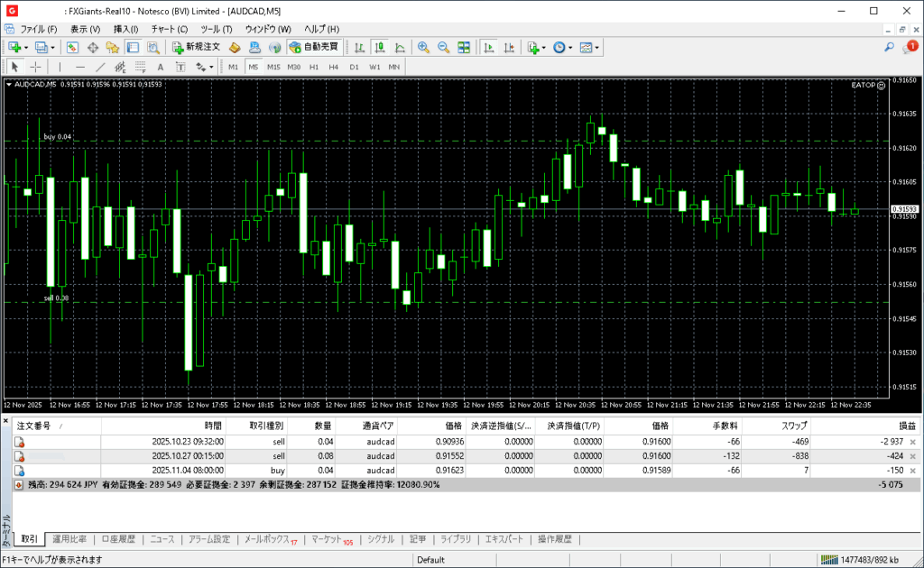The image size is (924, 568).
Task: Close the 2025.10.23 sell order row
Action: tap(912, 442)
